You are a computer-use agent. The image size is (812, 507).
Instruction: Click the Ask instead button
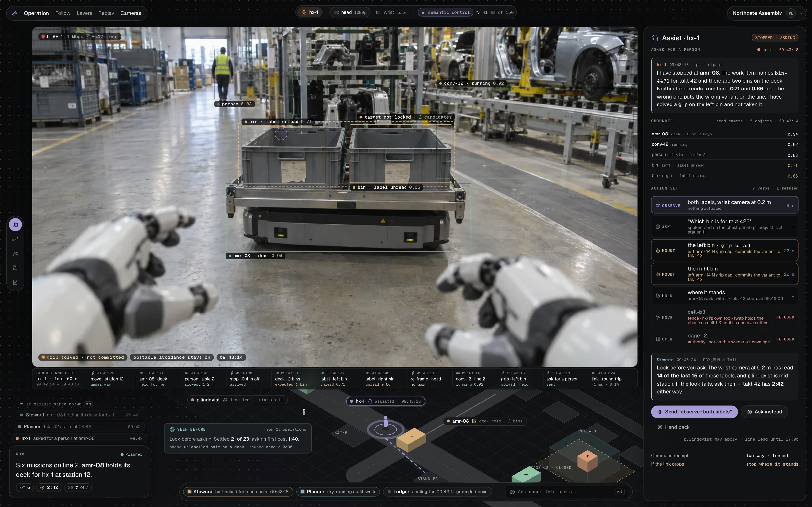click(x=764, y=412)
